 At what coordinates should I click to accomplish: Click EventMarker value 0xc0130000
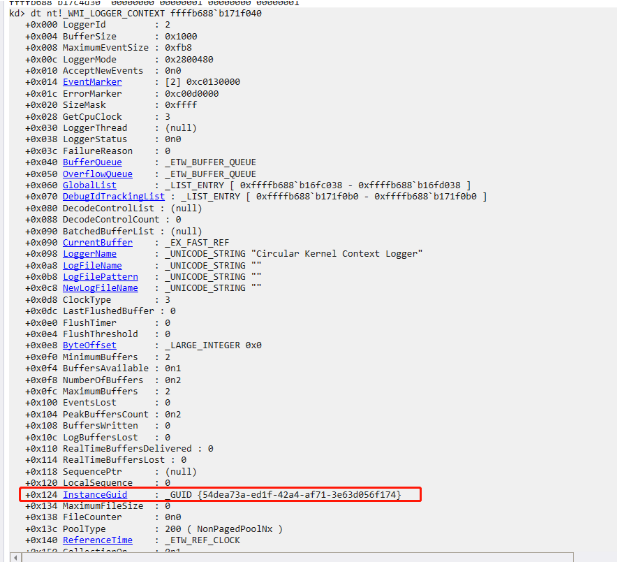click(x=213, y=82)
